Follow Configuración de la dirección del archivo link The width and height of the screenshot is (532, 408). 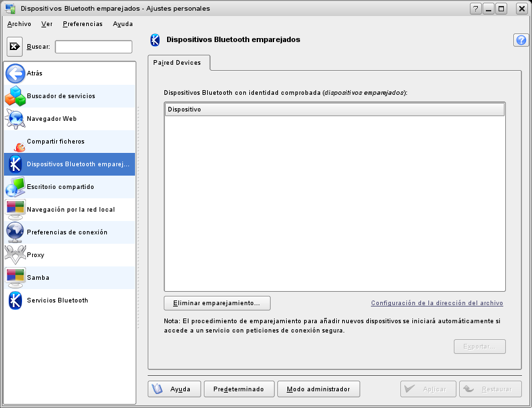pyautogui.click(x=436, y=303)
